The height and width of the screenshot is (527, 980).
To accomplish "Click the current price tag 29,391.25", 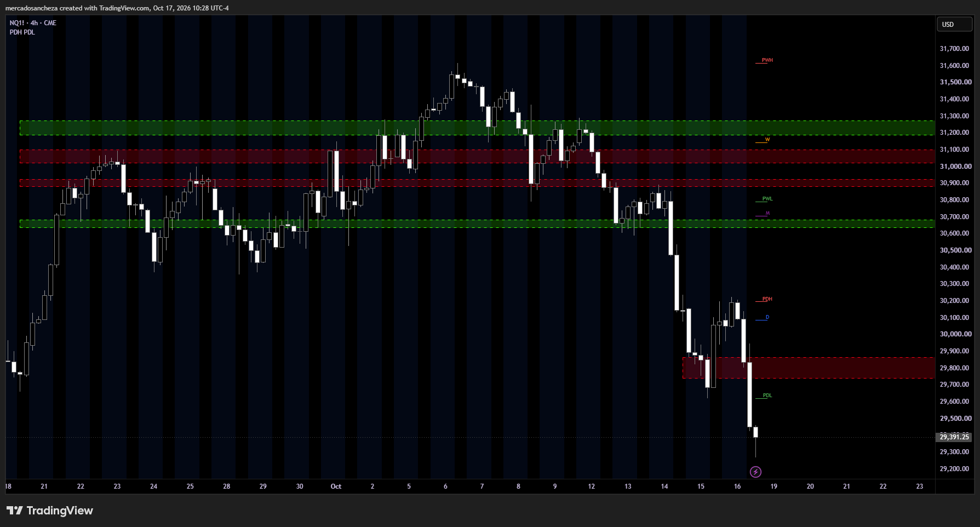I will [x=954, y=437].
